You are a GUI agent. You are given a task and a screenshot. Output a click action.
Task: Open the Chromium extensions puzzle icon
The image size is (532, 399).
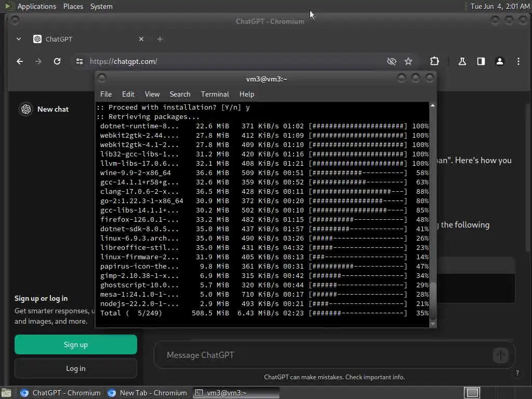[x=434, y=61]
